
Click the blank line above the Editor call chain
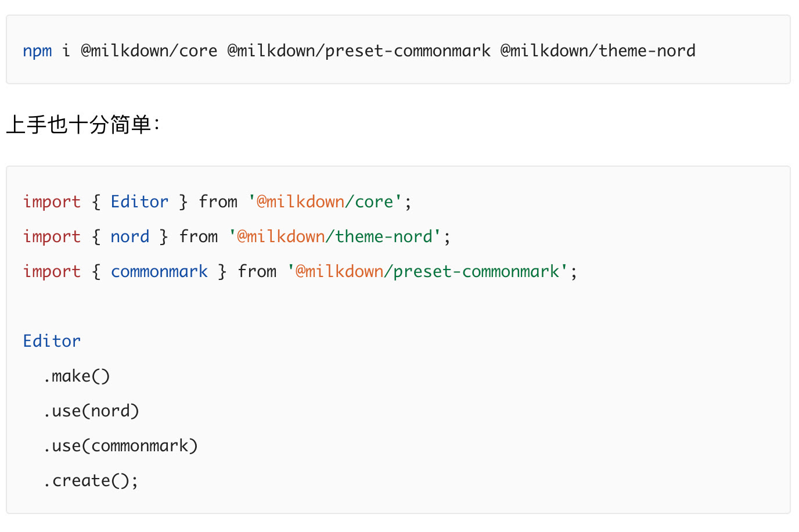coord(232,307)
